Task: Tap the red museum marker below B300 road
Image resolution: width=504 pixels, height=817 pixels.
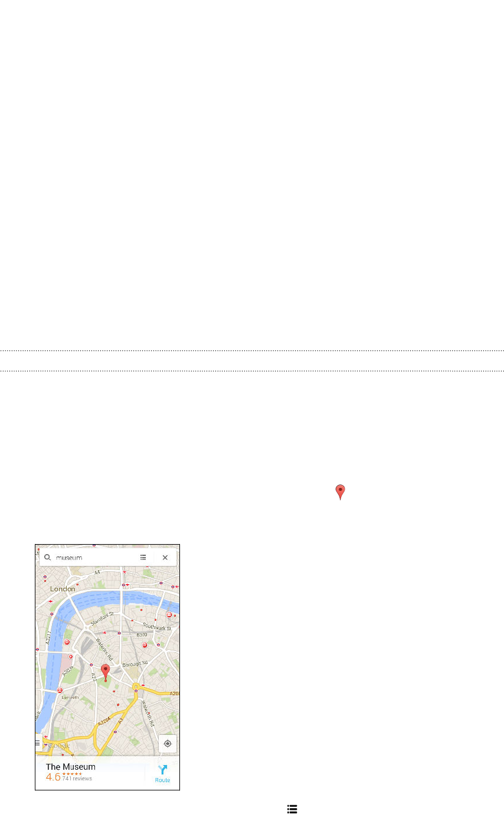Action: click(145, 645)
